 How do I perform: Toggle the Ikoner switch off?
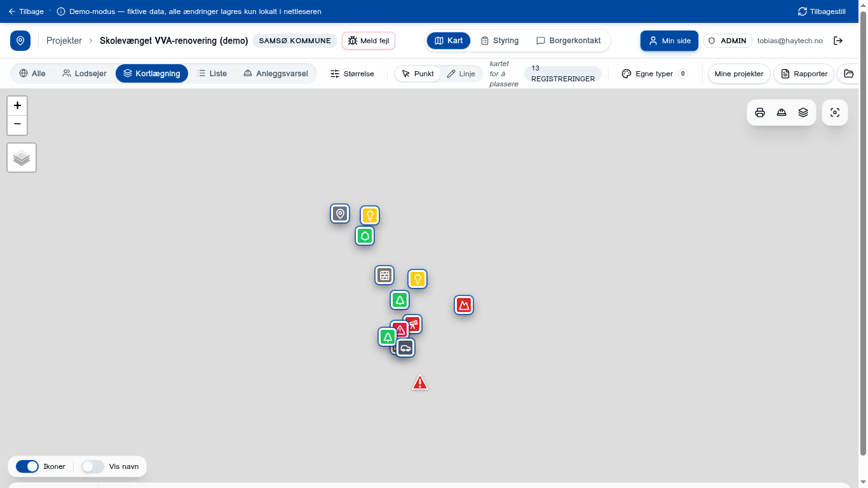pyautogui.click(x=27, y=466)
